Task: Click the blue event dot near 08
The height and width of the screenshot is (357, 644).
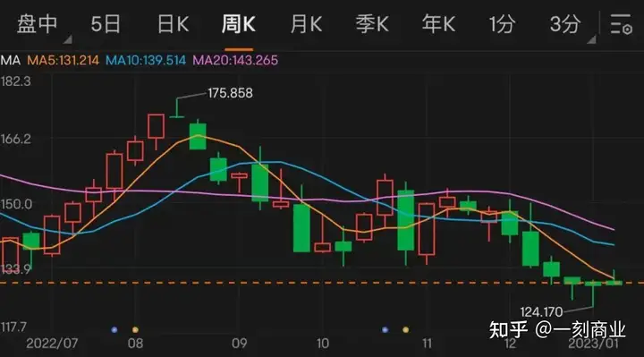Action: 114,329
